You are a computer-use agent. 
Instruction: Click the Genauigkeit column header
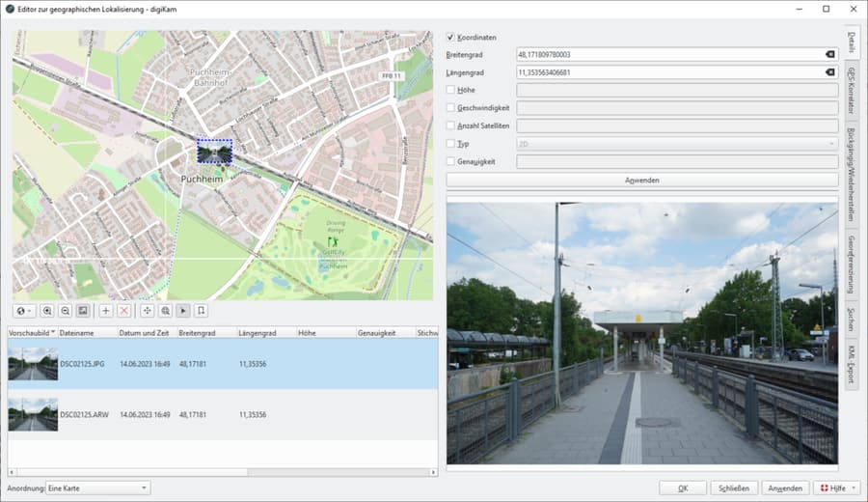tap(386, 333)
